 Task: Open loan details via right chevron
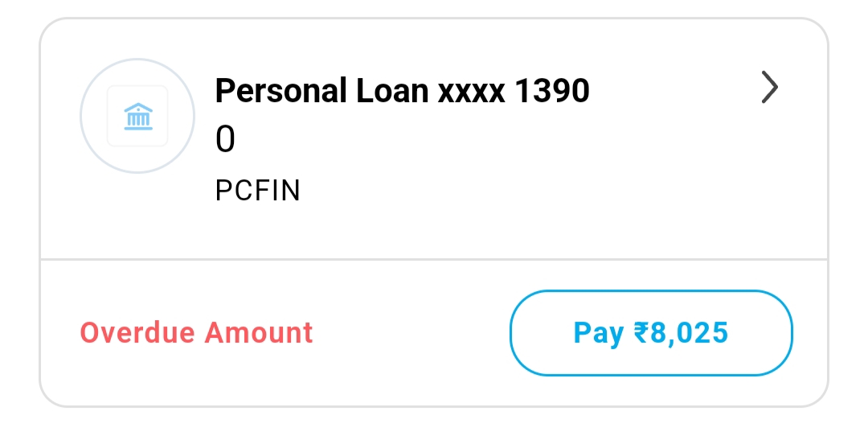click(769, 88)
